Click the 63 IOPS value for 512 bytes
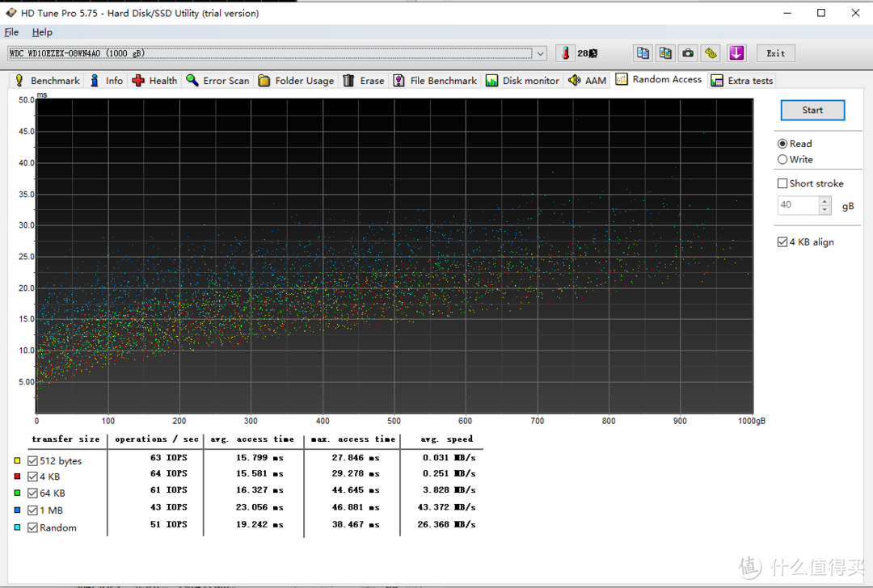The image size is (873, 588). coord(169,457)
